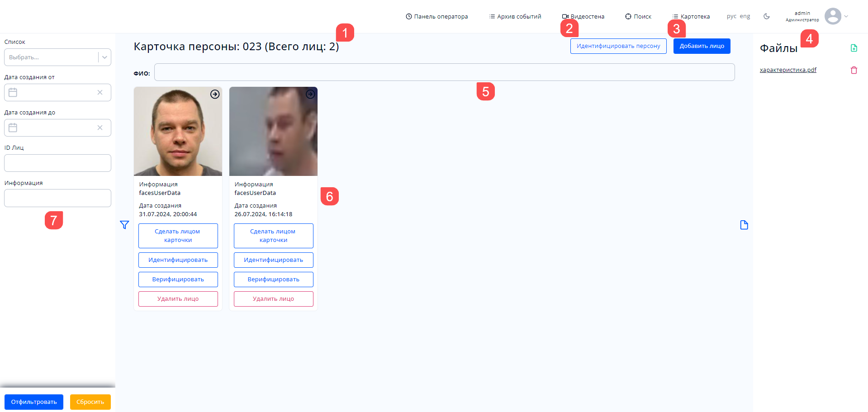This screenshot has width=868, height=412.
Task: Click Удалить лицо for the 26.07.2024 face
Action: [x=273, y=299]
